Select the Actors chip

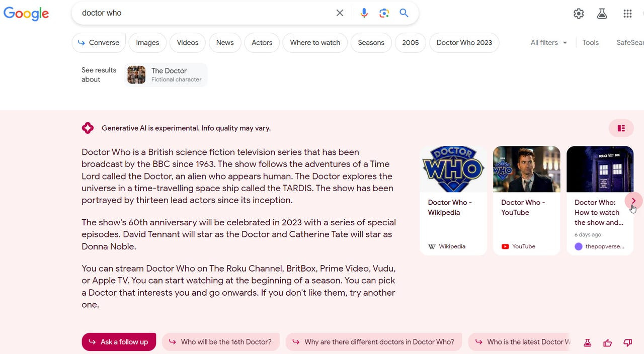tap(262, 43)
